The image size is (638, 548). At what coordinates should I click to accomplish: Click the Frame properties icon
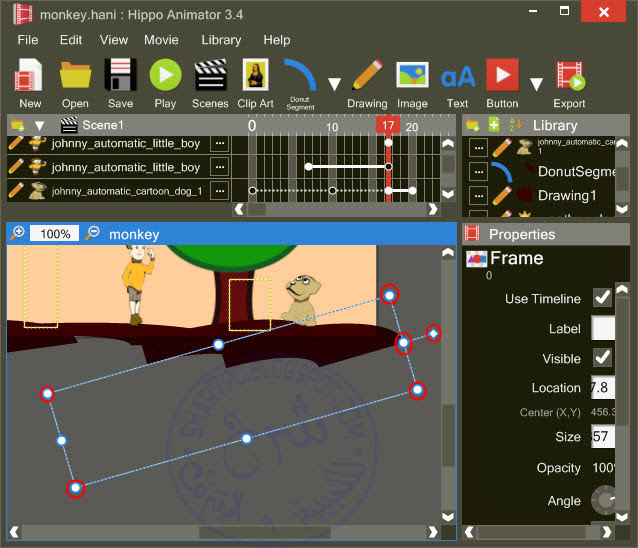click(476, 259)
